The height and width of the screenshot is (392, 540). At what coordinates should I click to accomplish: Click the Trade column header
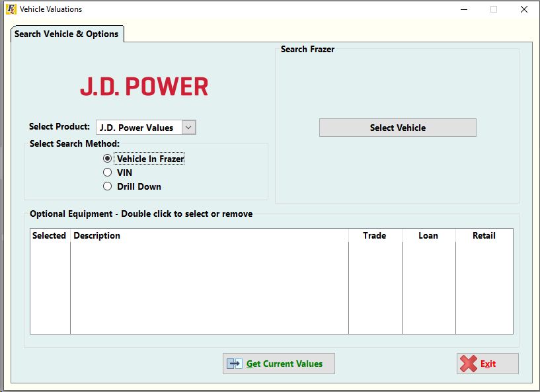[x=375, y=235]
